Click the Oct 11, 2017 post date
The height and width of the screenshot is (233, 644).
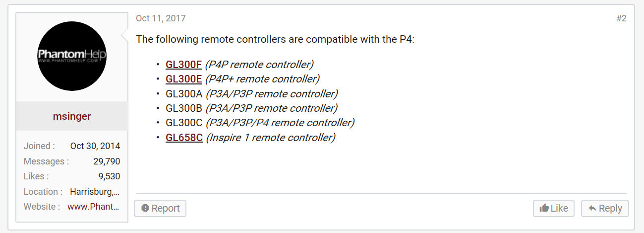(161, 18)
